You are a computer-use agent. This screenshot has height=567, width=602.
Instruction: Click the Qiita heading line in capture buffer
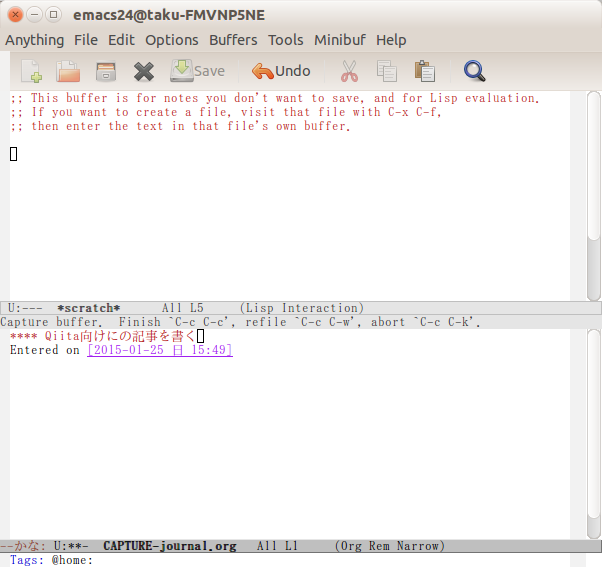coord(103,336)
